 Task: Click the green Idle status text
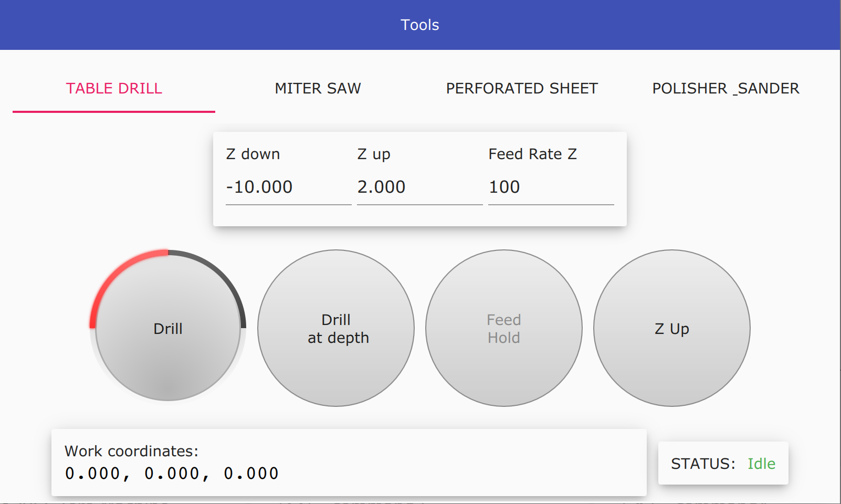pos(761,464)
